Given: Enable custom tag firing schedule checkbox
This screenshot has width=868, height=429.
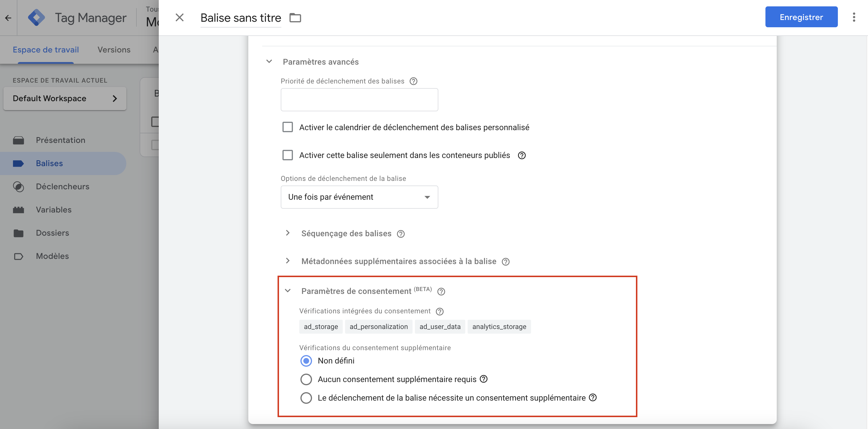Looking at the screenshot, I should point(287,127).
